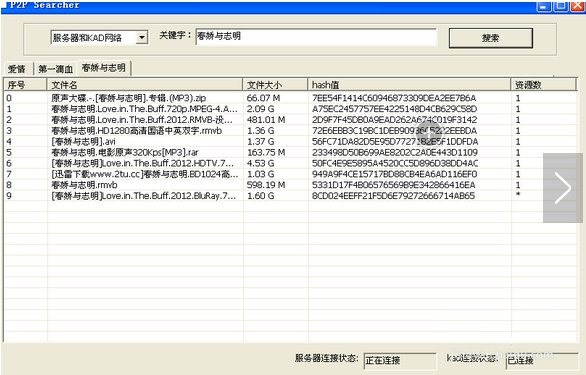Click sequence number 5 cell
Screen dimensions: 586x375
(9, 152)
